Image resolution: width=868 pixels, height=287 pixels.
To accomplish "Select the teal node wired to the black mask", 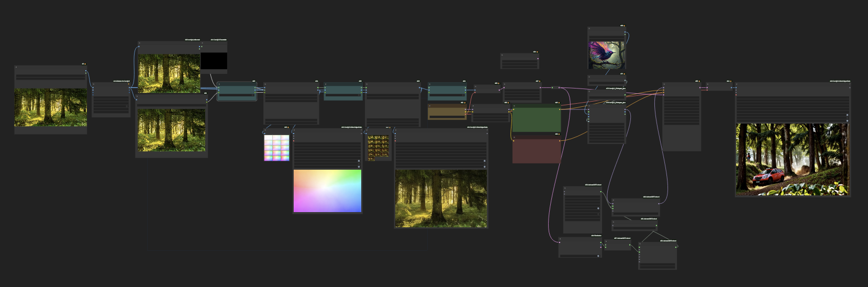I will (237, 91).
